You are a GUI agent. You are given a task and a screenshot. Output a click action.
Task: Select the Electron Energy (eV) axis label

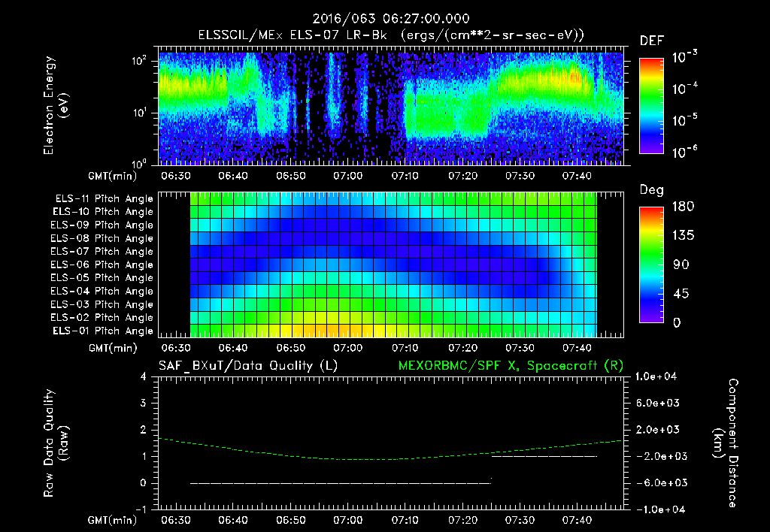pos(56,106)
